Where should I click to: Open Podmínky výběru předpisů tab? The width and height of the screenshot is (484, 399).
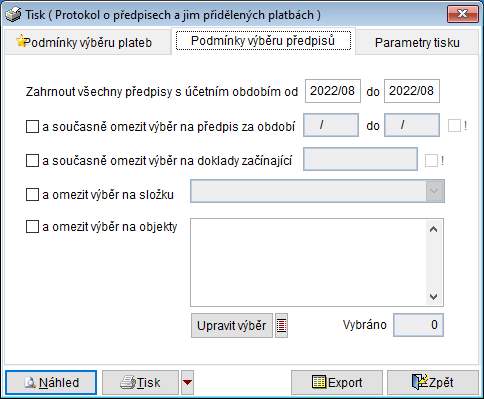point(263,41)
